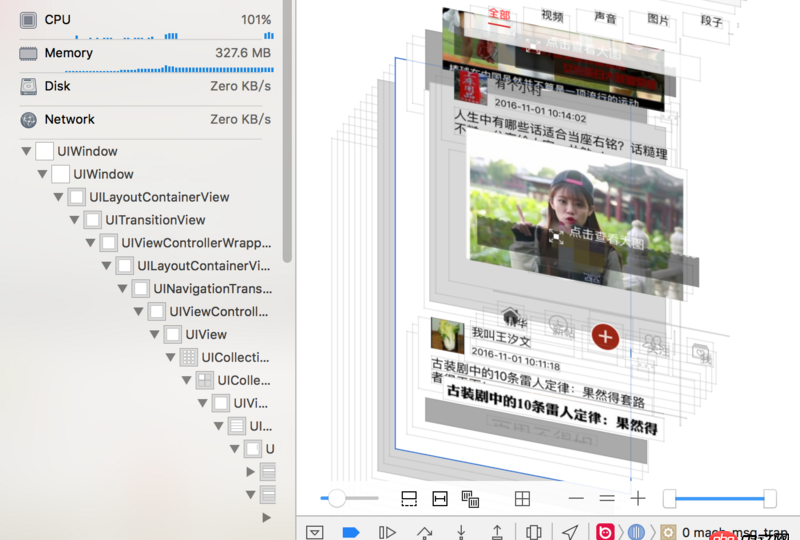Select the thread icon in the jump bar
This screenshot has height=540, width=800.
[636, 532]
